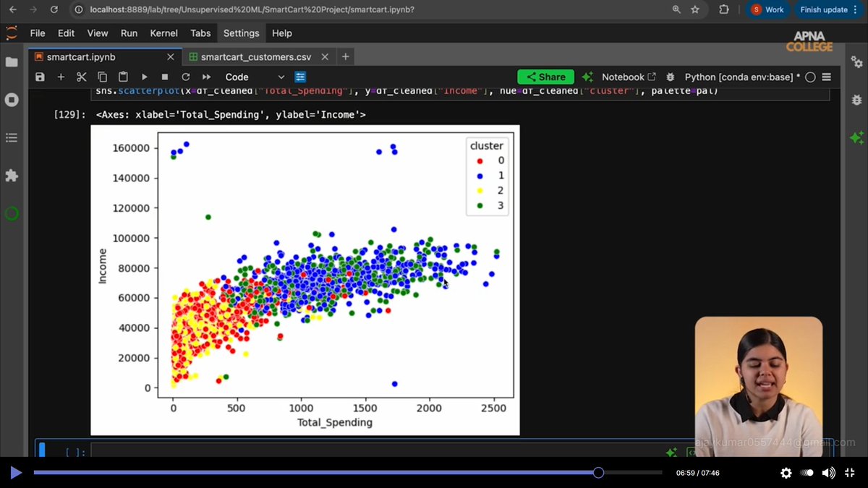868x488 pixels.
Task: Open the extension manager puzzle icon
Action: [x=12, y=176]
